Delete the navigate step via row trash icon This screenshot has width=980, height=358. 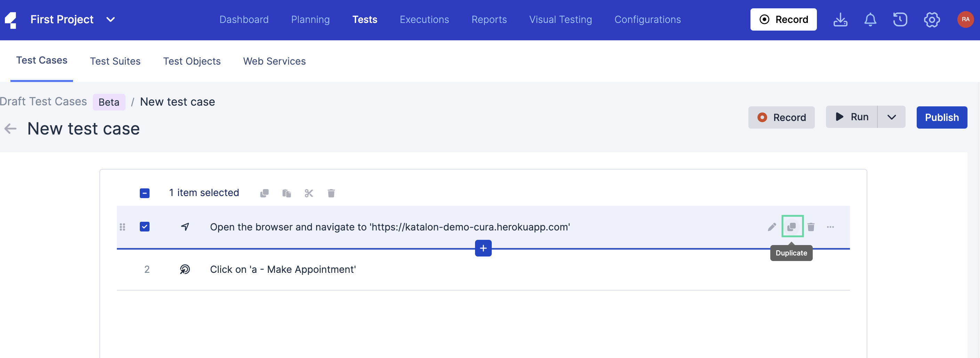click(811, 227)
